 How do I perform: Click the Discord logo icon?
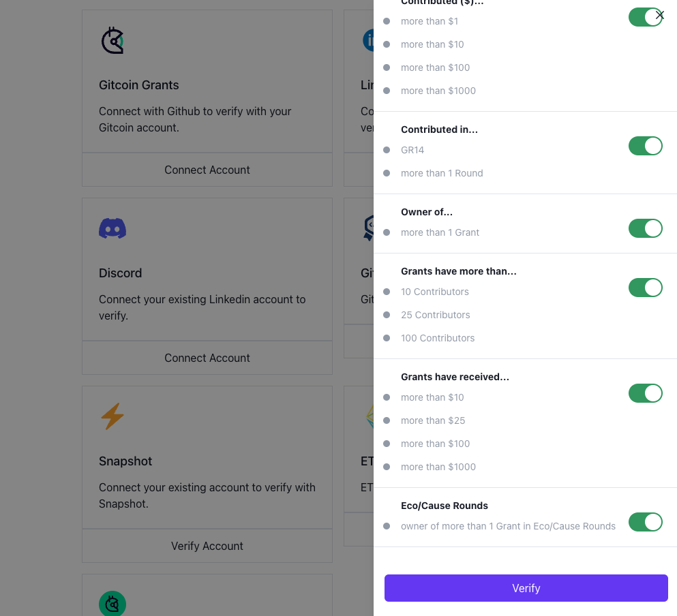112,228
